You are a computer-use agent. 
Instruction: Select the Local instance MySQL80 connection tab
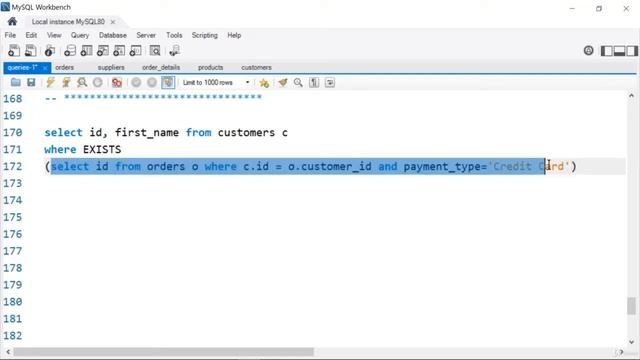[68, 22]
